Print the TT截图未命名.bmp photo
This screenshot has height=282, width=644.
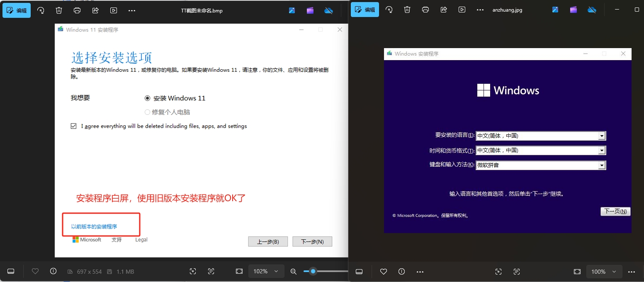tap(77, 10)
